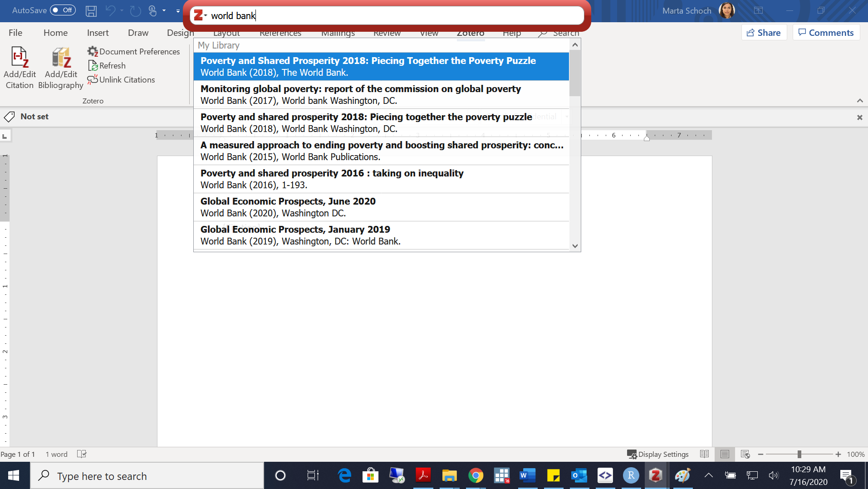Select Global Economic Prospects, June 2020 result
This screenshot has height=489, width=868.
[x=381, y=207]
